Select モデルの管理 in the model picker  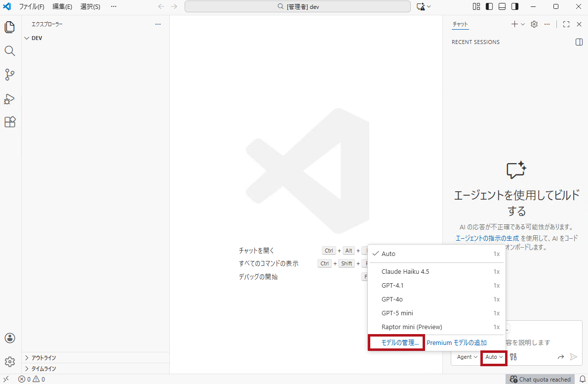point(396,342)
